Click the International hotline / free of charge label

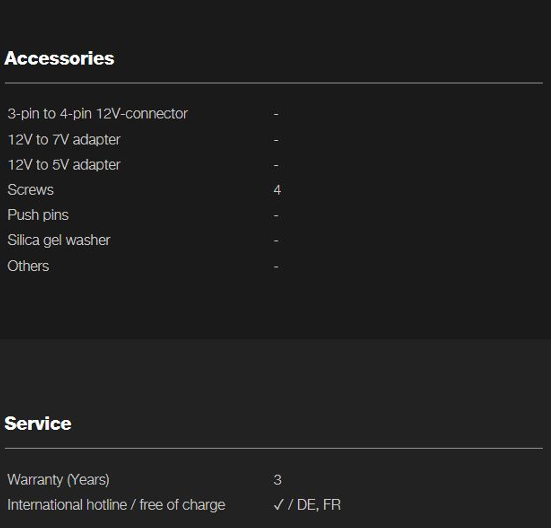[116, 505]
